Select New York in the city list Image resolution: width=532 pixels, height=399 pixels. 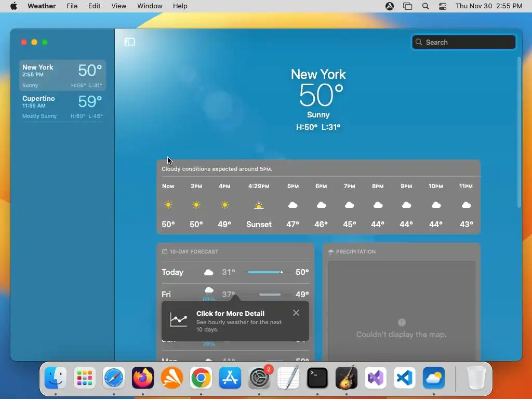tap(62, 75)
